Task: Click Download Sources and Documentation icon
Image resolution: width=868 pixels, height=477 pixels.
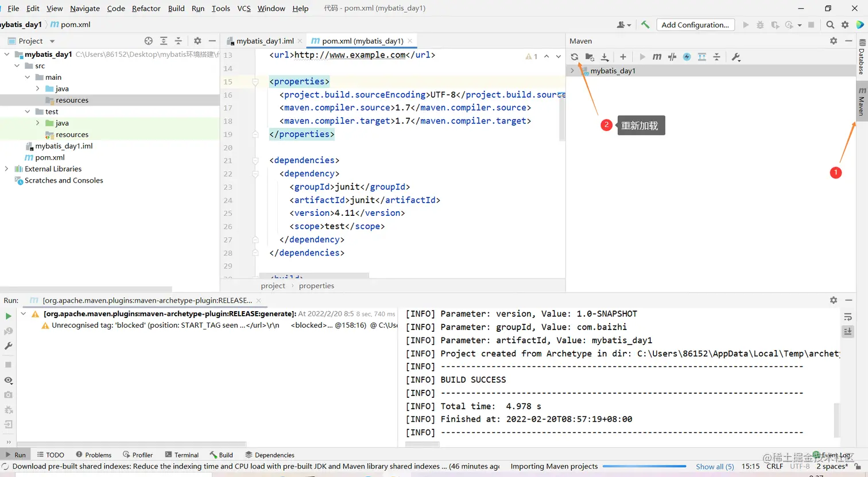Action: coord(604,57)
